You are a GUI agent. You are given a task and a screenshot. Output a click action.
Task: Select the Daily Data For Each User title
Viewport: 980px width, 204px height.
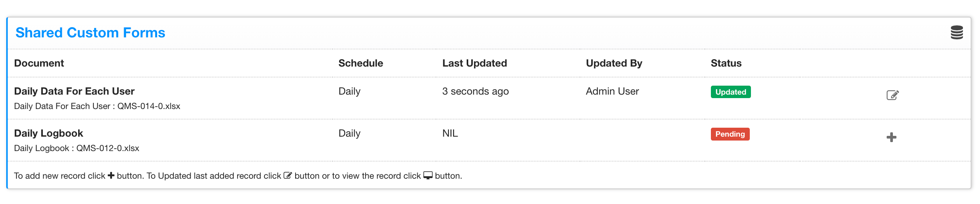(74, 91)
